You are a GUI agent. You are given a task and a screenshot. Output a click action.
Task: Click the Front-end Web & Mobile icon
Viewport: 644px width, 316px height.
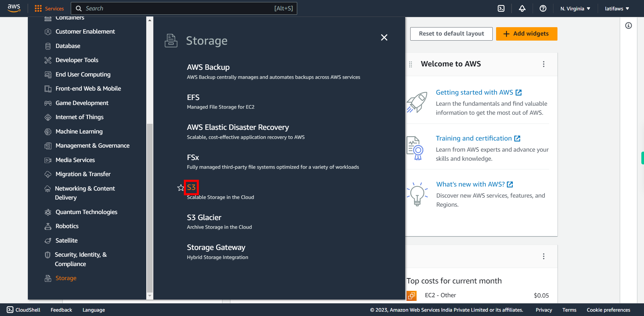click(48, 89)
